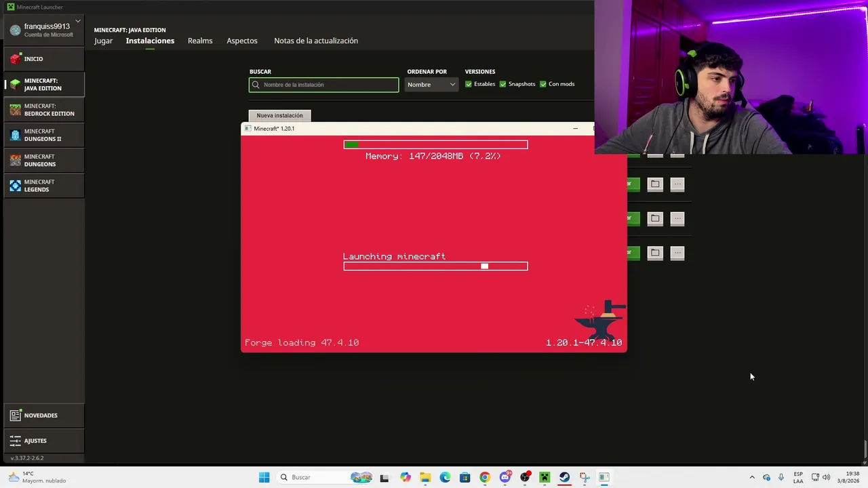Viewport: 868px width, 488px height.
Task: Click the franquiss9913 account avatar
Action: click(15, 30)
